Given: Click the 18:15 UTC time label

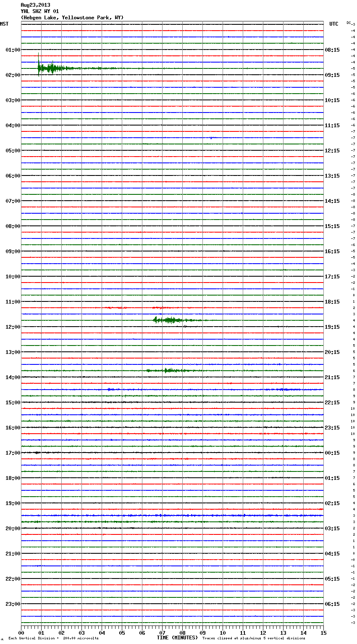Looking at the screenshot, I should pyautogui.click(x=332, y=302).
